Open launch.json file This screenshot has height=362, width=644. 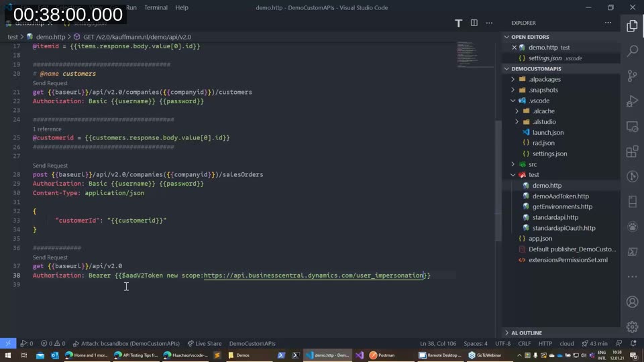(548, 133)
